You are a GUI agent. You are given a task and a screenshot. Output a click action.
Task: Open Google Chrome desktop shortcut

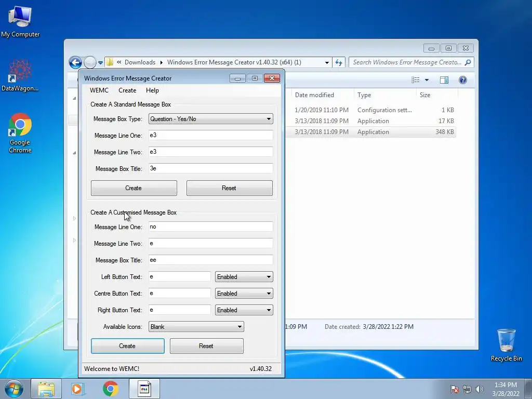(20, 132)
